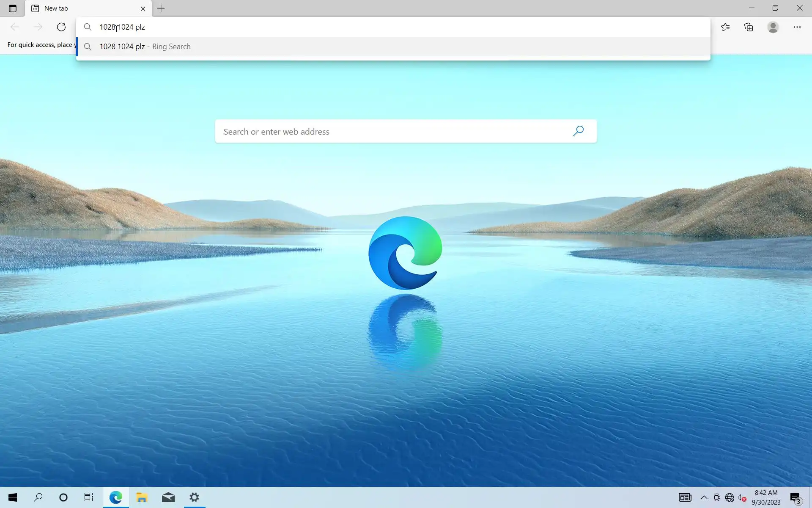This screenshot has height=508, width=812.
Task: Open Task View from taskbar
Action: point(88,497)
